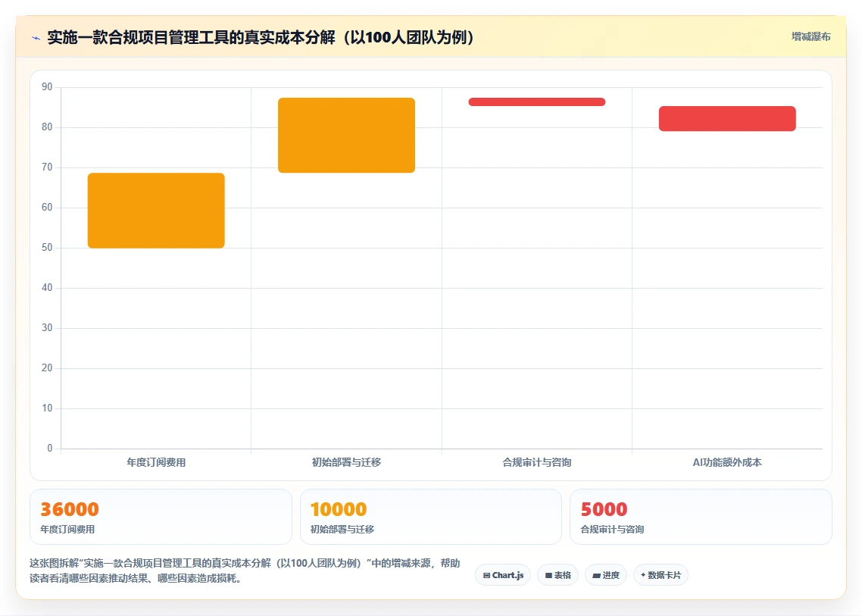
Task: Click the lightning icon beside the title
Action: coord(36,38)
